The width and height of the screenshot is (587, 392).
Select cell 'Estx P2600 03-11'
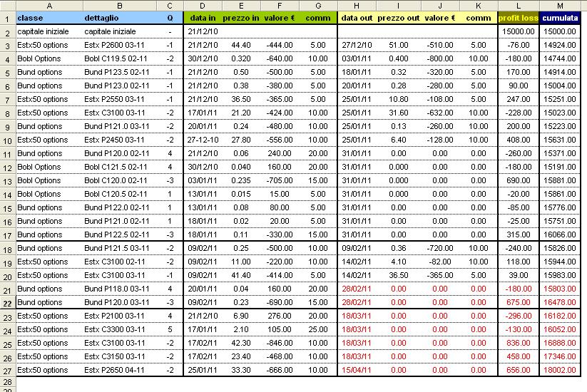coord(118,46)
